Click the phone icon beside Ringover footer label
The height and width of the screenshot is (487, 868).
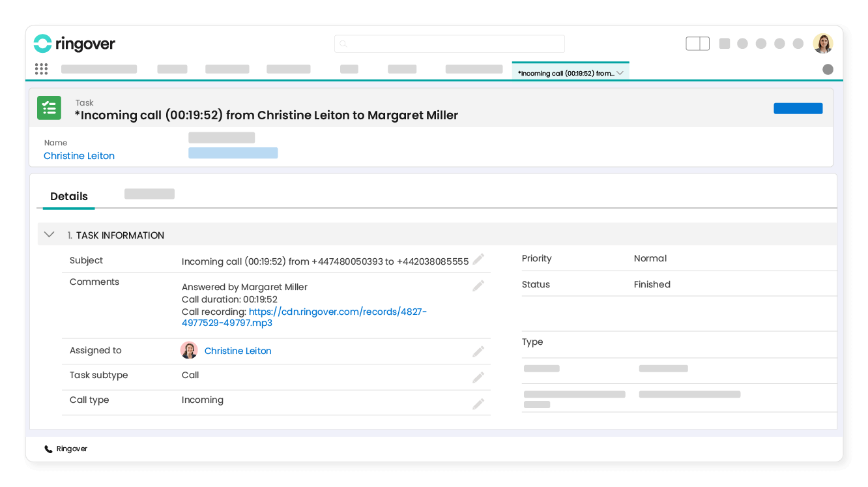(x=48, y=449)
